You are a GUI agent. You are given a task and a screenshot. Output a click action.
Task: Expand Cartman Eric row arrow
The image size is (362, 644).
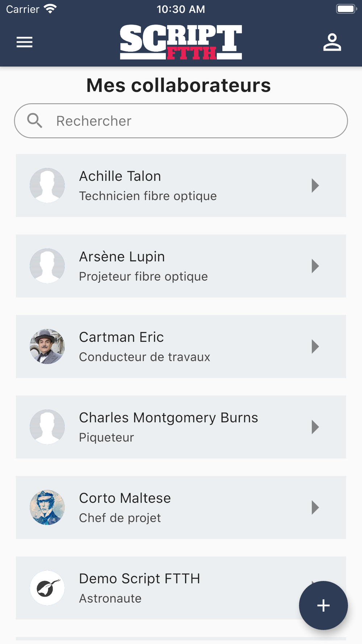[x=315, y=347]
